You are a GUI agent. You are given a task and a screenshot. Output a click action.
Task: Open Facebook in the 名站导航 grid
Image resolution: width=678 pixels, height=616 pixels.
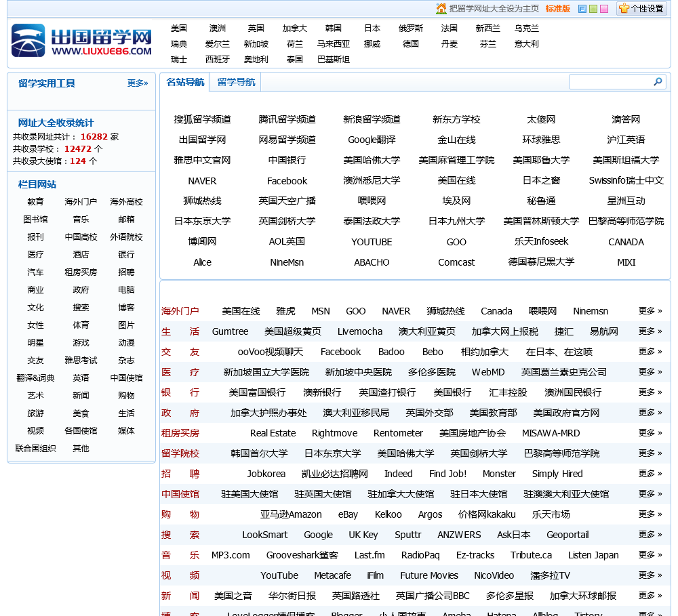(x=287, y=181)
